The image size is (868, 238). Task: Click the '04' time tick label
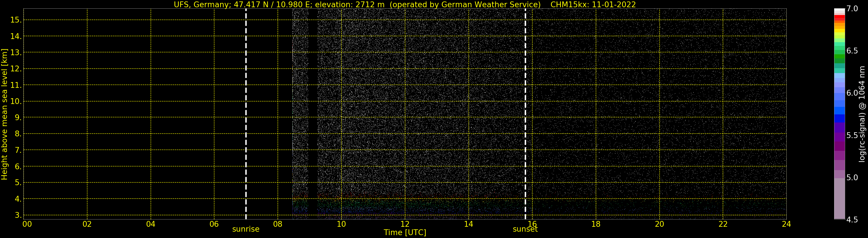tap(151, 224)
